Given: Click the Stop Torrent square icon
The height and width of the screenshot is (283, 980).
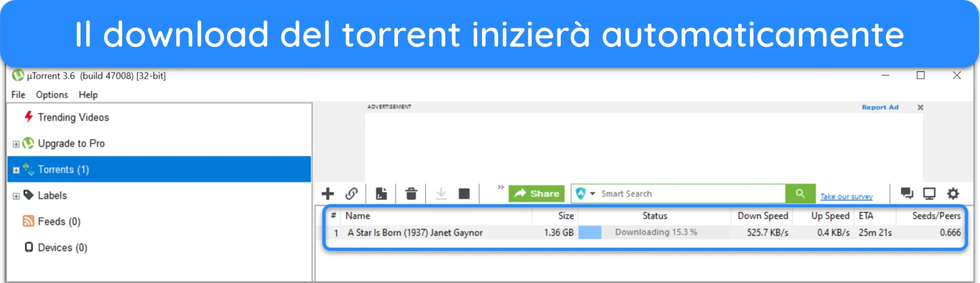Looking at the screenshot, I should click(x=464, y=194).
